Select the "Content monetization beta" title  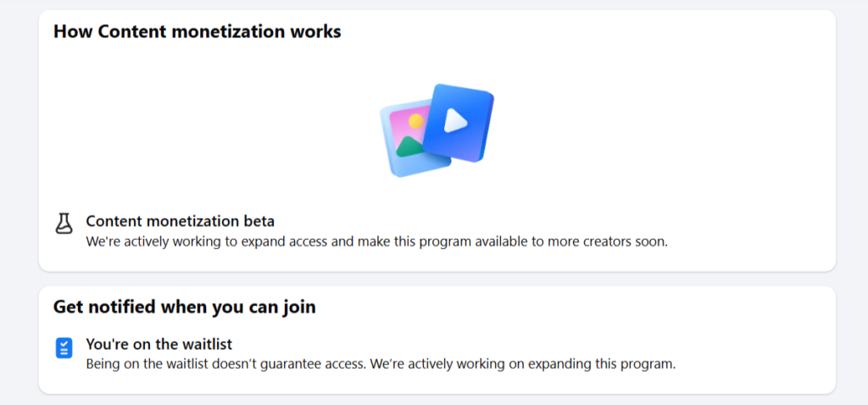coord(181,221)
